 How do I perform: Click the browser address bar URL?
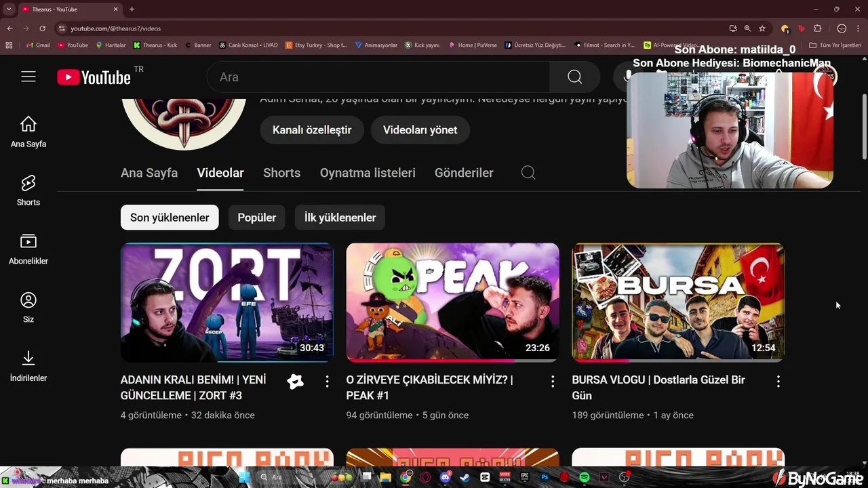tap(115, 28)
